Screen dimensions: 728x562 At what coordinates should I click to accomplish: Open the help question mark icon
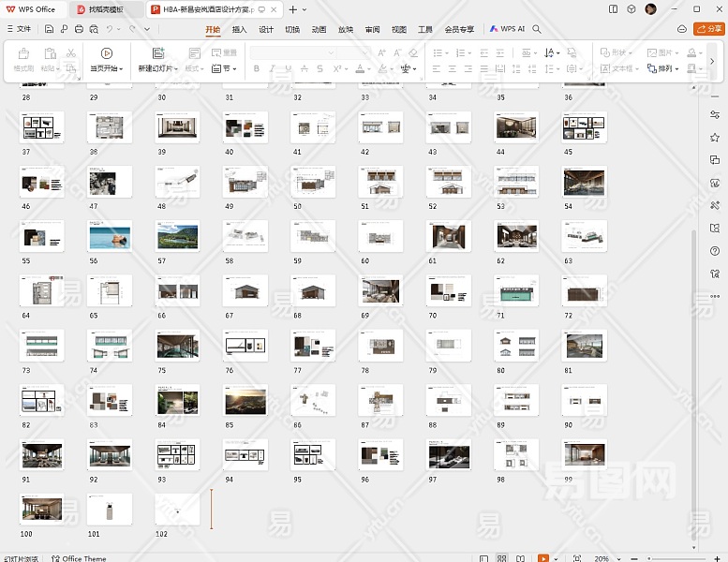click(715, 250)
